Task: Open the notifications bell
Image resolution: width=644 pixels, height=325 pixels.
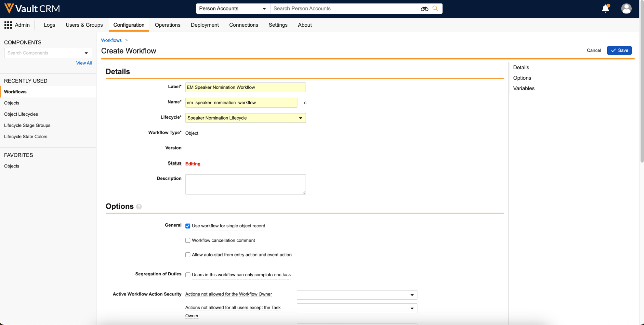Action: coord(605,9)
